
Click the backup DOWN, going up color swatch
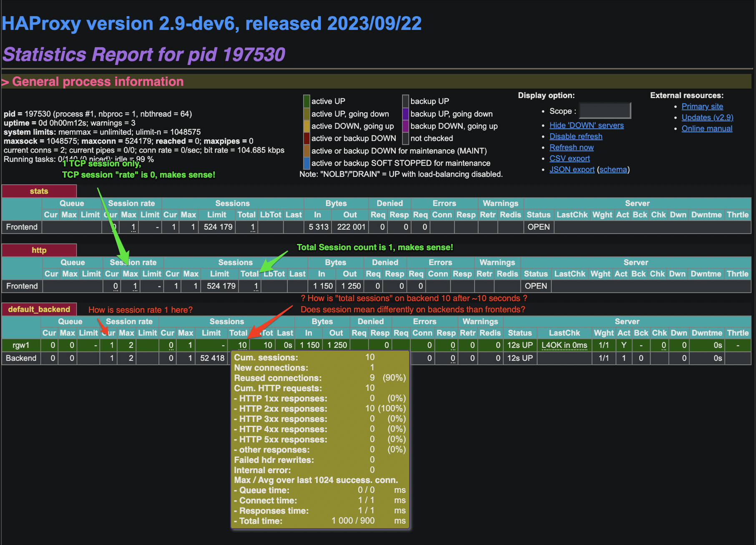coord(405,126)
